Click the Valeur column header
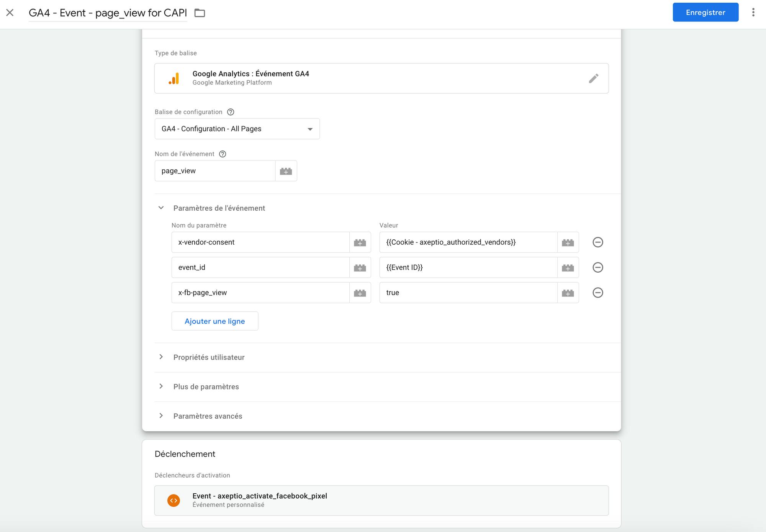 389,225
